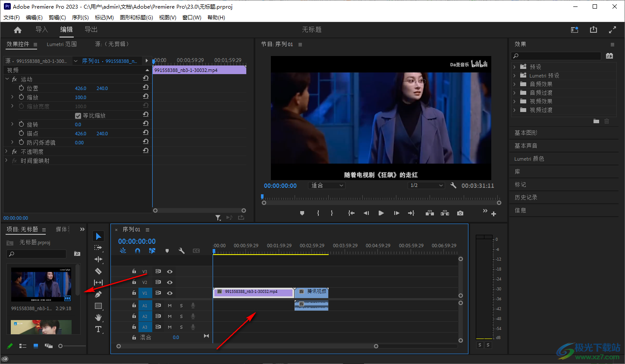Open the 文件(F) menu
The image size is (625, 364).
pyautogui.click(x=12, y=18)
